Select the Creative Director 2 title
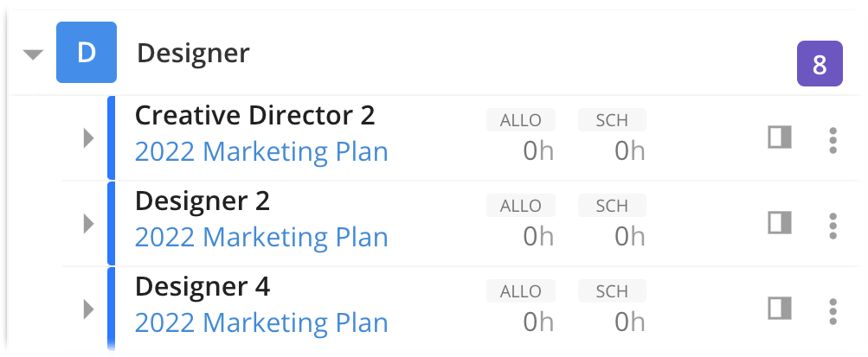868x357 pixels. 255,116
